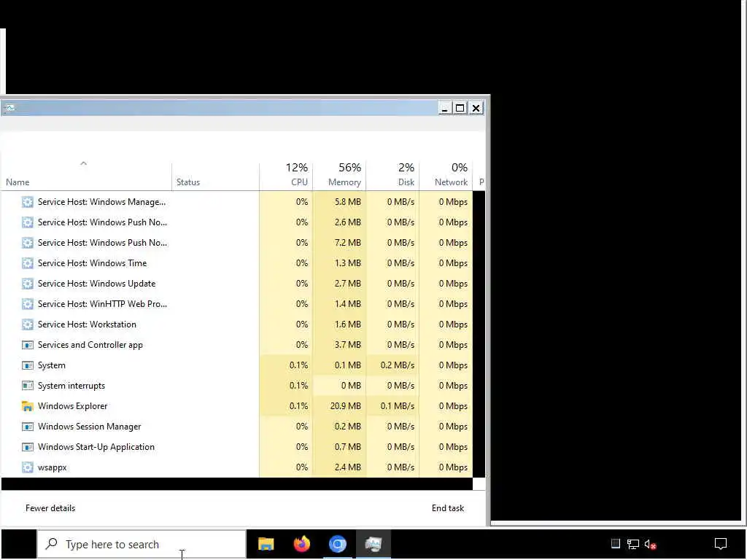The image size is (747, 560).
Task: Open Chrome from the taskbar
Action: (x=337, y=544)
